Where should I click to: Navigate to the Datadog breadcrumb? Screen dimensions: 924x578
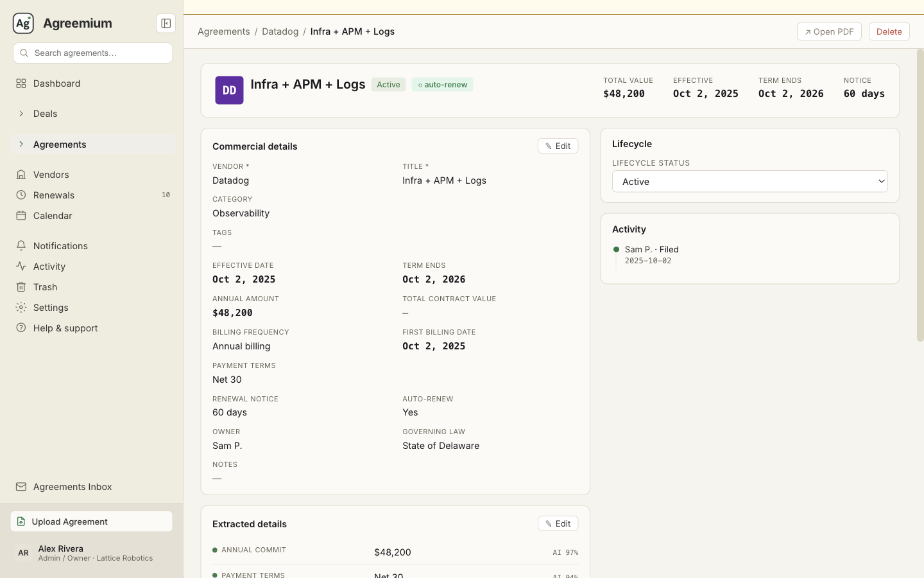280,31
